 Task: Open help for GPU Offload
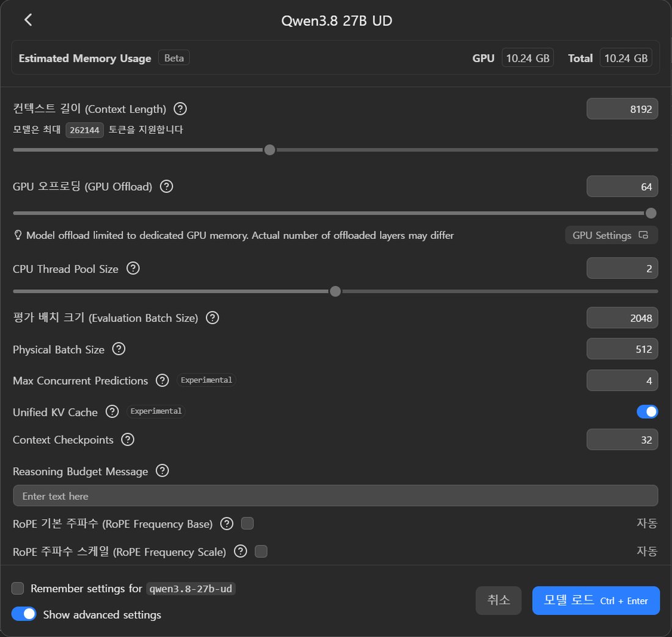166,186
